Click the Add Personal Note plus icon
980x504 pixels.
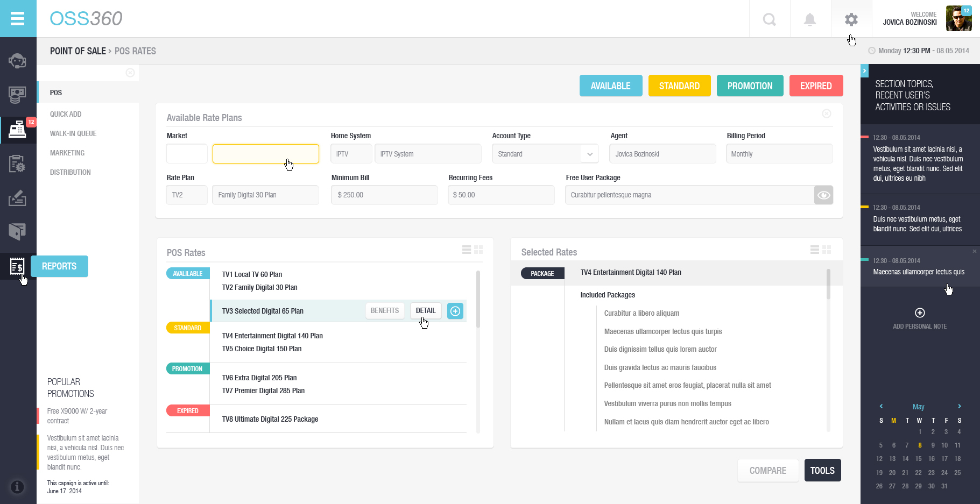point(920,313)
